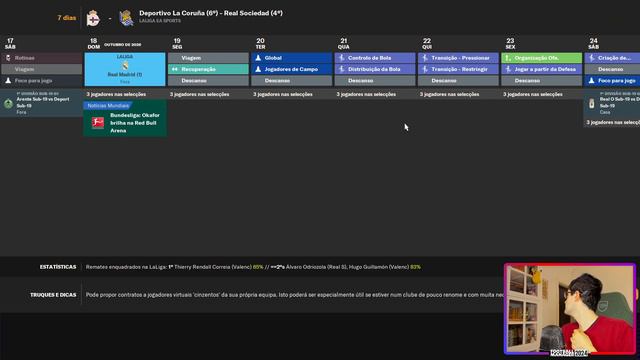Click the Real Sociedad club crest
640x360 pixels.
click(x=126, y=18)
